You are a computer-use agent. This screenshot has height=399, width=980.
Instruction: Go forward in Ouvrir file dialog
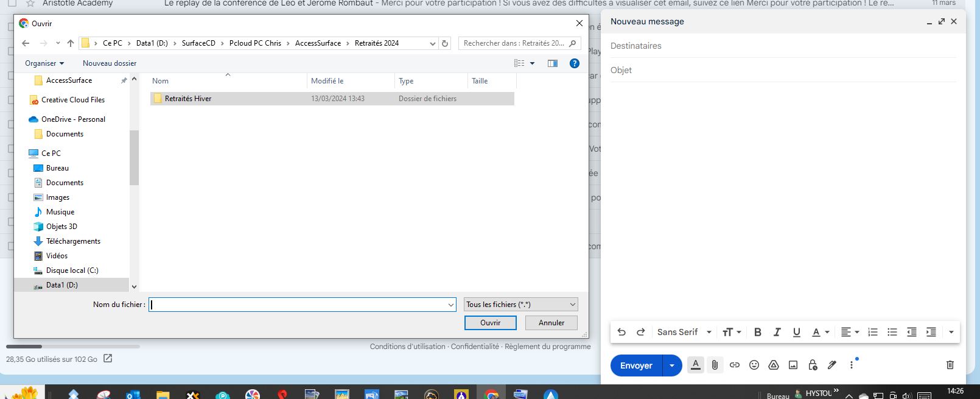click(43, 43)
